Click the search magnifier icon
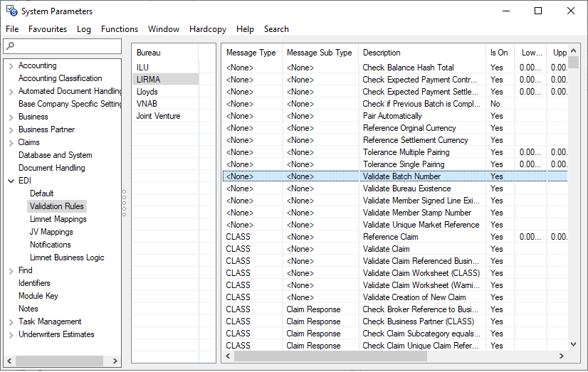The height and width of the screenshot is (372, 588). click(x=9, y=46)
